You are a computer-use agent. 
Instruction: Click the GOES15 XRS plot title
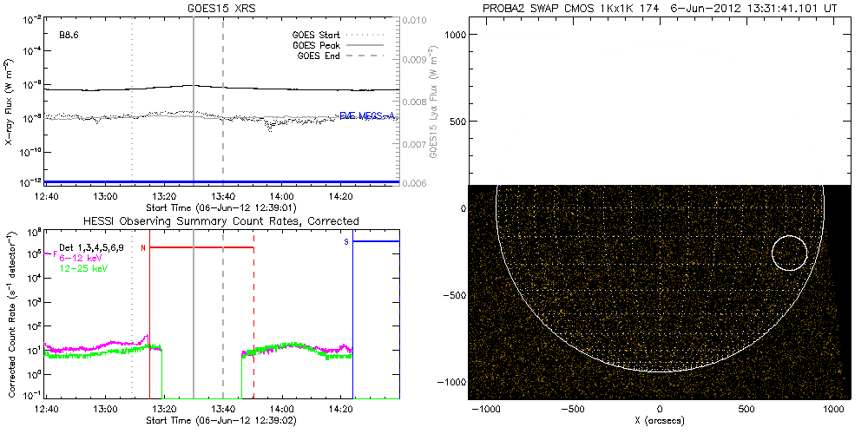click(222, 8)
